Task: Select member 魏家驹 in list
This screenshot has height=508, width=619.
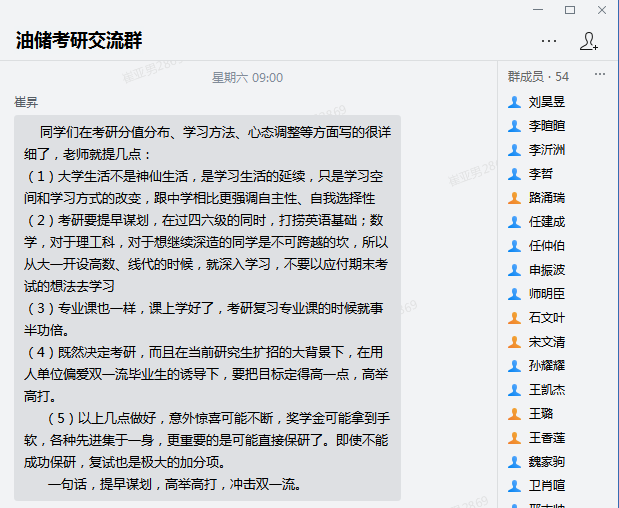Action: pyautogui.click(x=547, y=462)
